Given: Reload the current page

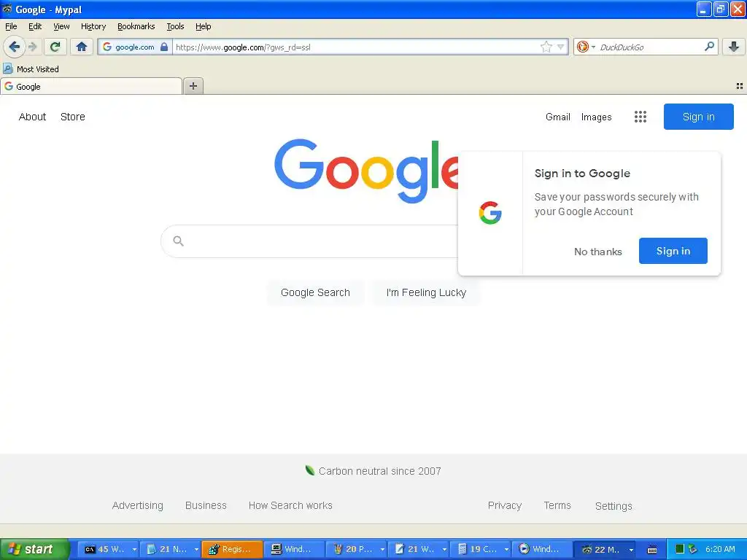Looking at the screenshot, I should 55,47.
